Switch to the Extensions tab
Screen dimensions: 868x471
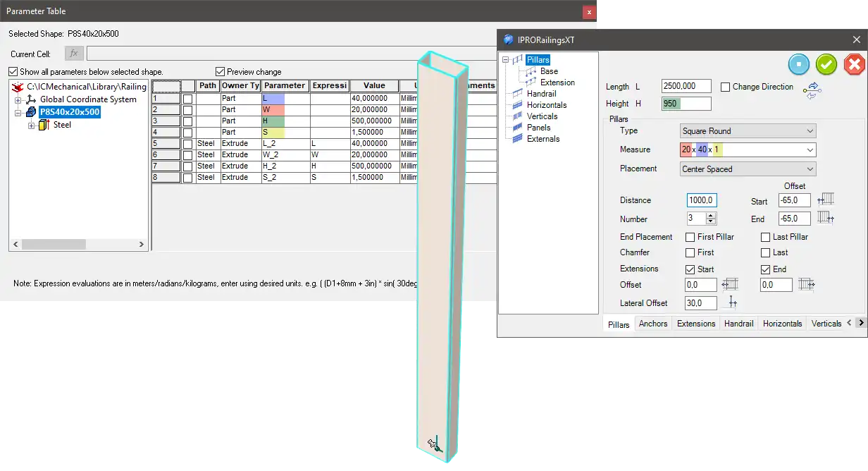696,324
